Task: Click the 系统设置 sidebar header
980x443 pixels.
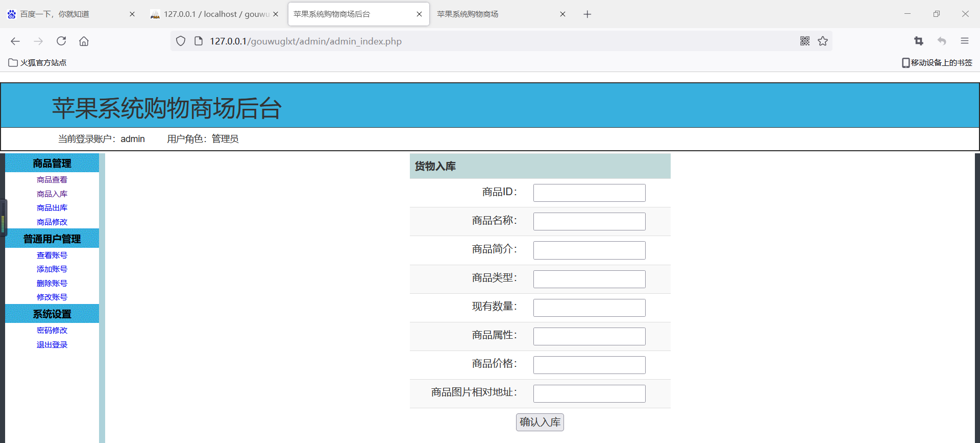Action: pyautogui.click(x=52, y=314)
